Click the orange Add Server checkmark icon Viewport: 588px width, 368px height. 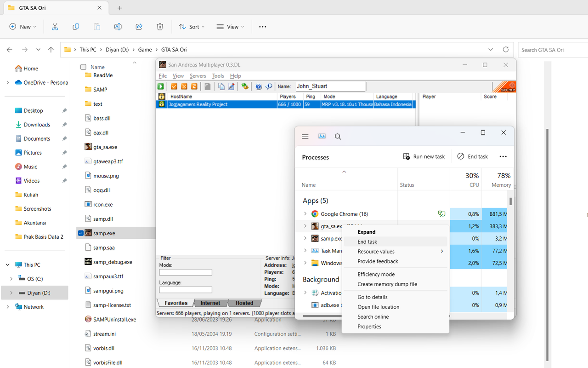click(174, 86)
